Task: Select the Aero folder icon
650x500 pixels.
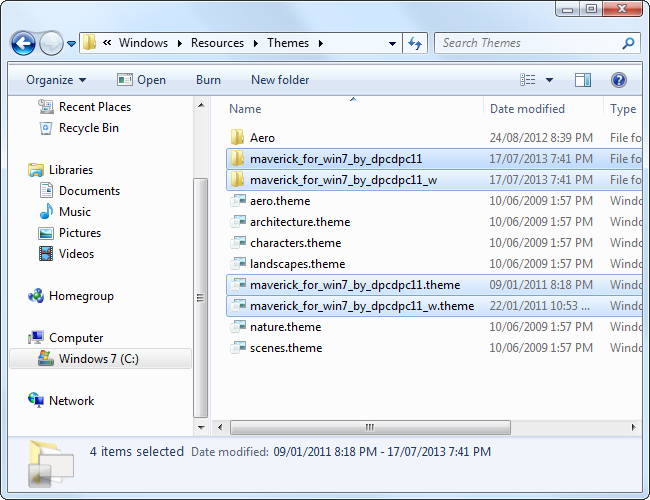Action: point(238,138)
